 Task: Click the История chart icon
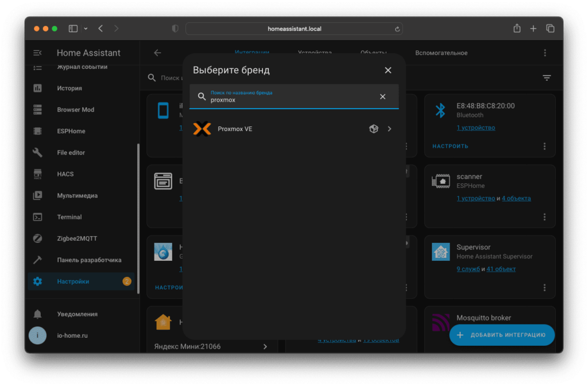pyautogui.click(x=37, y=88)
